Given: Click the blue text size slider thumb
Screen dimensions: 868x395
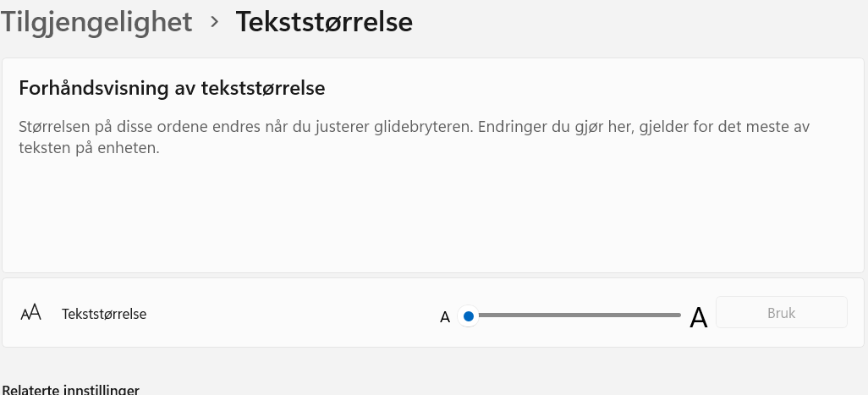Looking at the screenshot, I should tap(469, 316).
